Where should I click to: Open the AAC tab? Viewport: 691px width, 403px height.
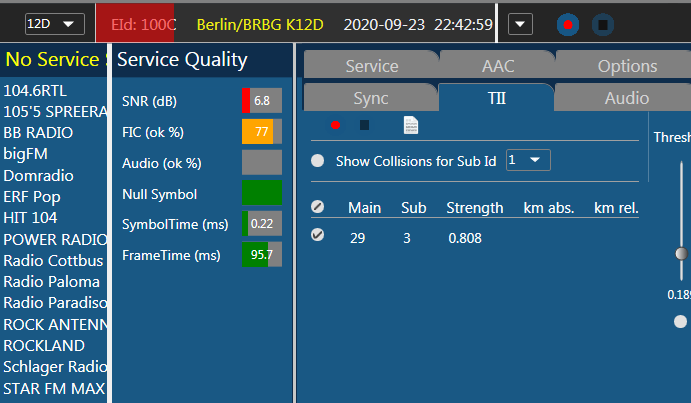498,66
